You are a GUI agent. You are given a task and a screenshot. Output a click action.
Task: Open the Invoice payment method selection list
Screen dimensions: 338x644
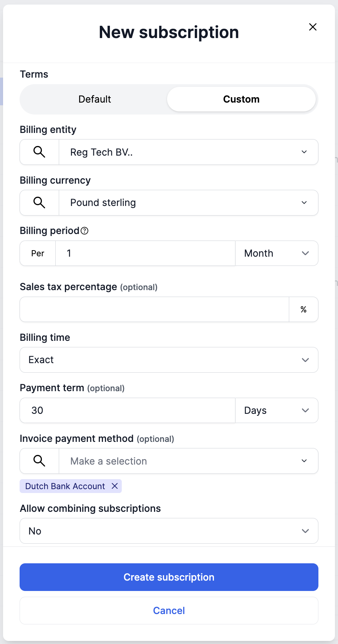(188, 461)
